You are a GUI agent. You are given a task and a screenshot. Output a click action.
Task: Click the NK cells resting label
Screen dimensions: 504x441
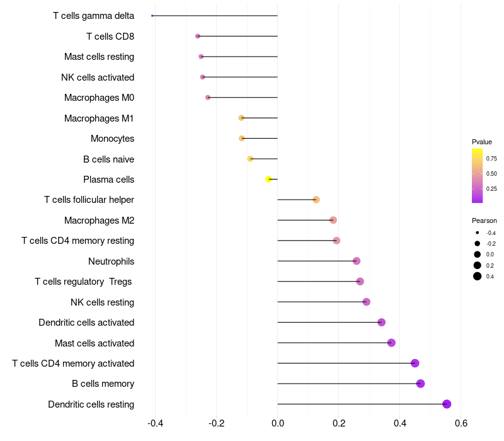coord(102,302)
